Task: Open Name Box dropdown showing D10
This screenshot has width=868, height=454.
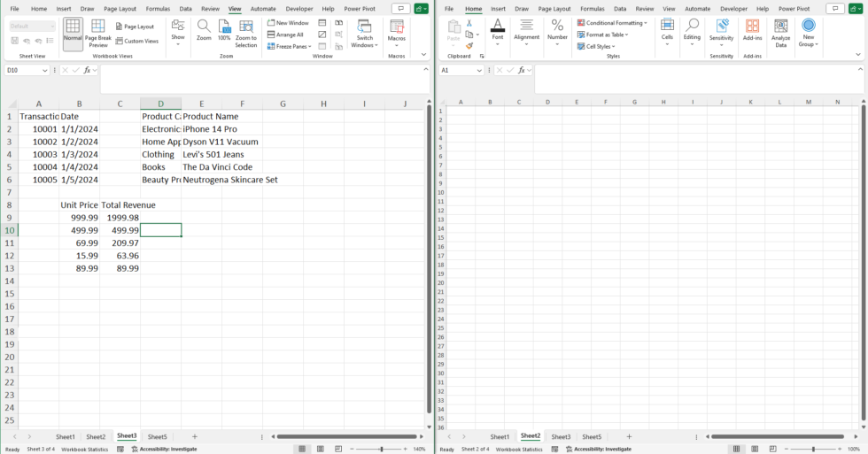Action: [x=45, y=70]
